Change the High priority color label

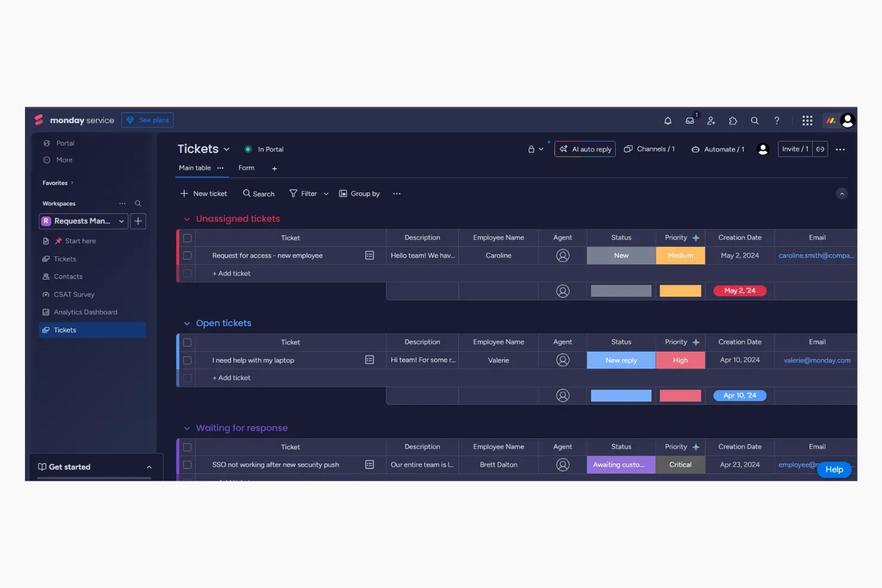(x=681, y=360)
